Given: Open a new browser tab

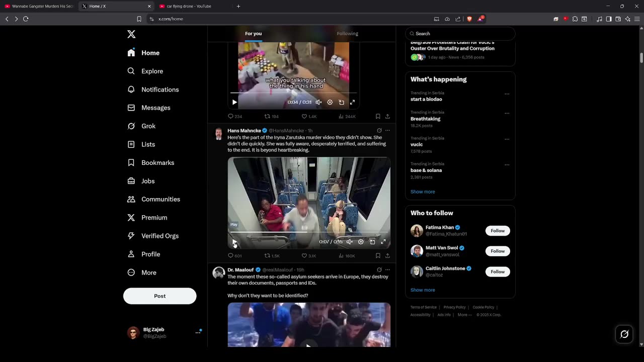Looking at the screenshot, I should point(238,6).
